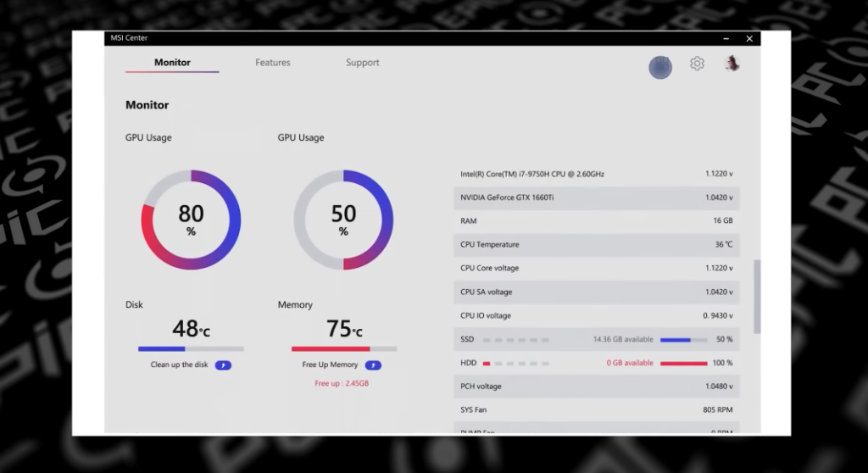The height and width of the screenshot is (473, 868).
Task: Click the MSI Center window title
Action: click(129, 37)
